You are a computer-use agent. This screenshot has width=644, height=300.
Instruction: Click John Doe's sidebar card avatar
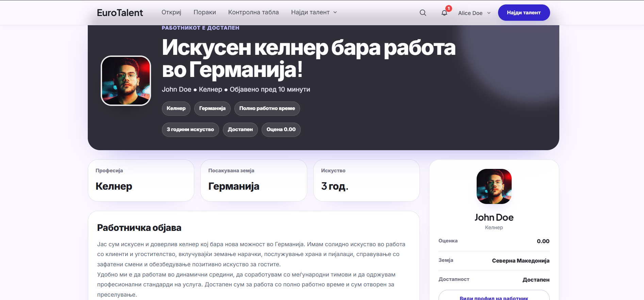[x=494, y=186]
